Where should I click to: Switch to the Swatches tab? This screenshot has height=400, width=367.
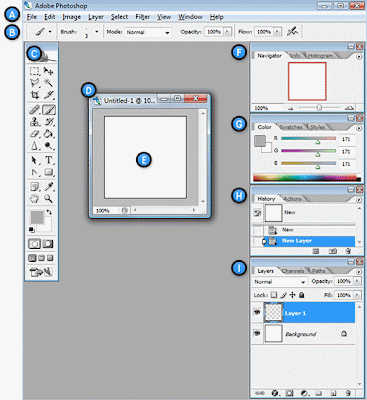pos(291,127)
